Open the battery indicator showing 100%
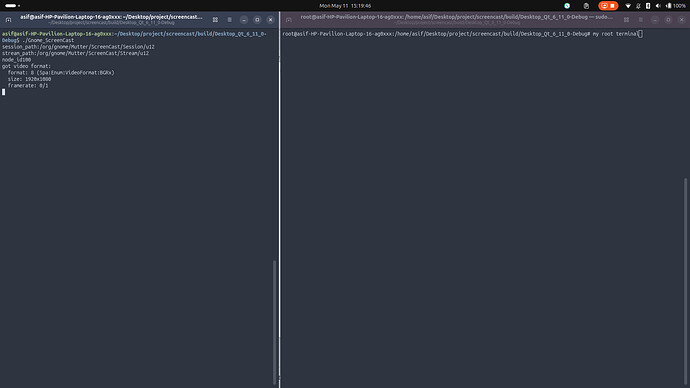 pyautogui.click(x=676, y=6)
